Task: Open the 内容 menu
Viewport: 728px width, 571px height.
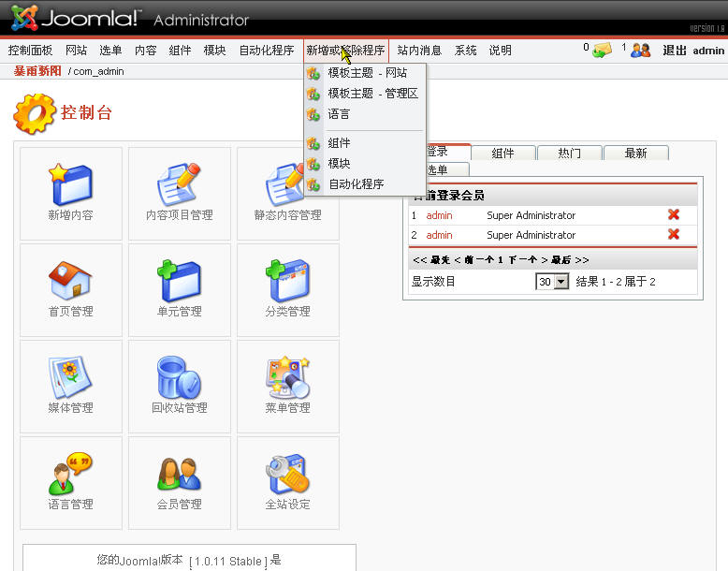Action: (145, 51)
